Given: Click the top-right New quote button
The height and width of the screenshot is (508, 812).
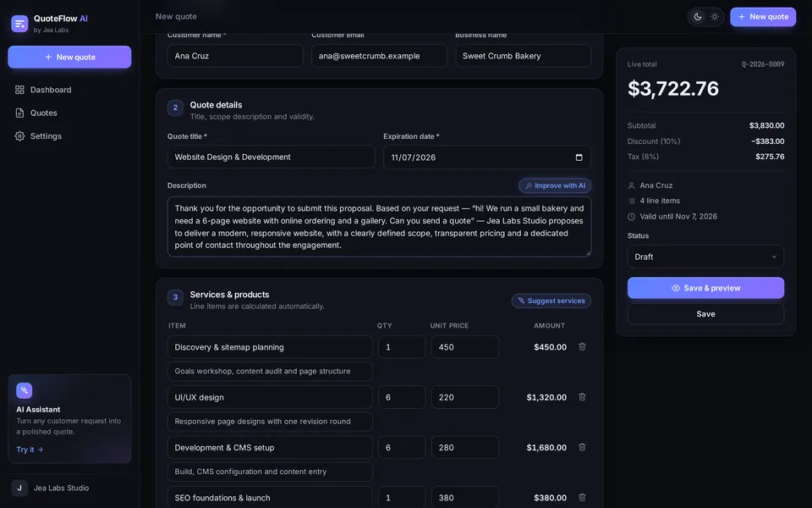Looking at the screenshot, I should pyautogui.click(x=763, y=17).
